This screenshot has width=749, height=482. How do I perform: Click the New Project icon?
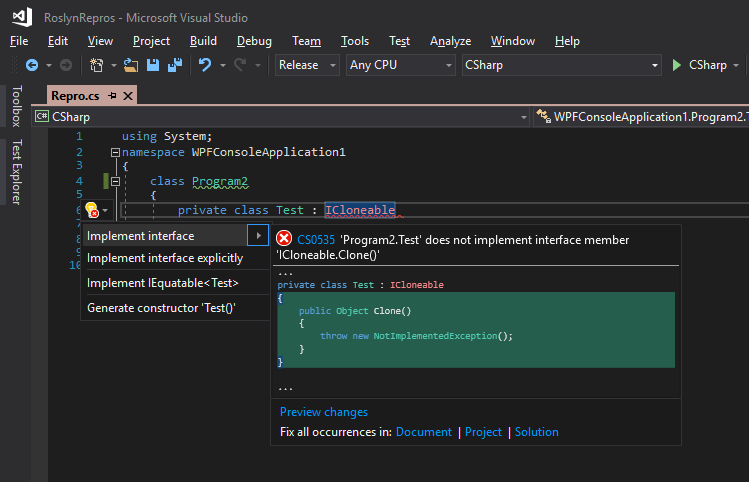(97, 65)
